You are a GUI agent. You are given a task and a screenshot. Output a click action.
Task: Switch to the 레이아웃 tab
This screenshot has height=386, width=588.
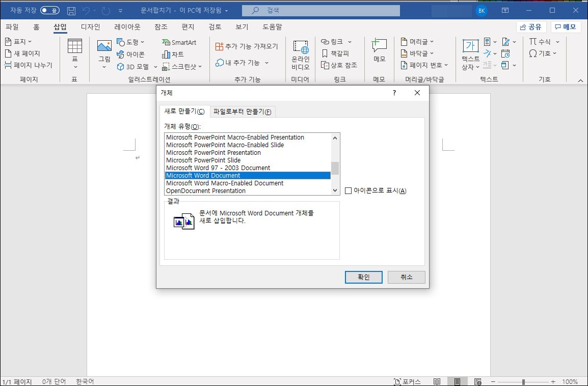point(127,27)
